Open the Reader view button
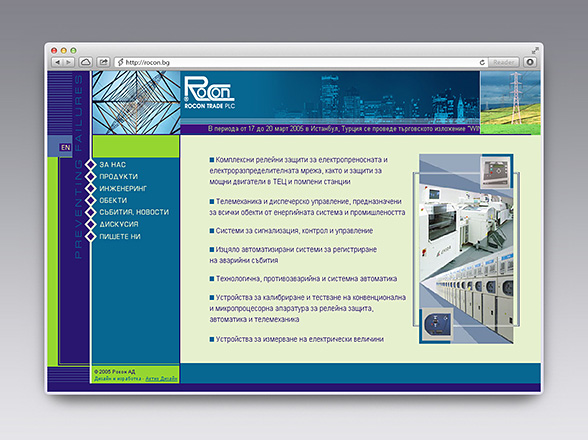 (503, 62)
